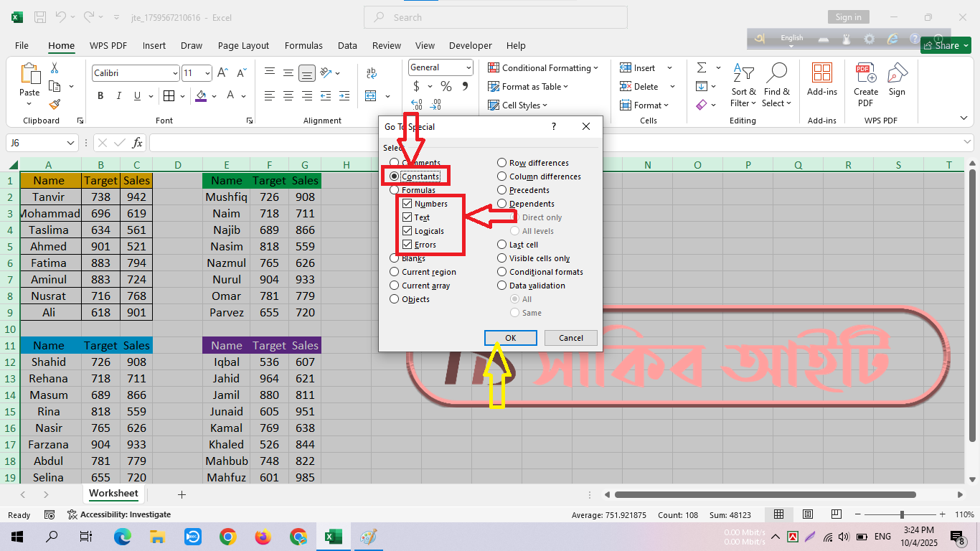The width and height of the screenshot is (980, 551).
Task: Click the zoom slider in status bar
Action: [902, 514]
